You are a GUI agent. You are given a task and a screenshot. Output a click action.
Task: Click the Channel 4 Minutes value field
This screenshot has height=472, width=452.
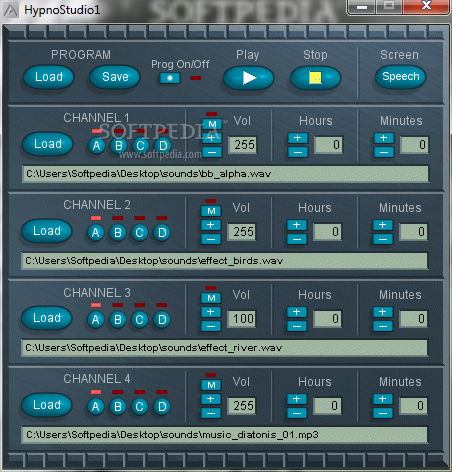414,406
